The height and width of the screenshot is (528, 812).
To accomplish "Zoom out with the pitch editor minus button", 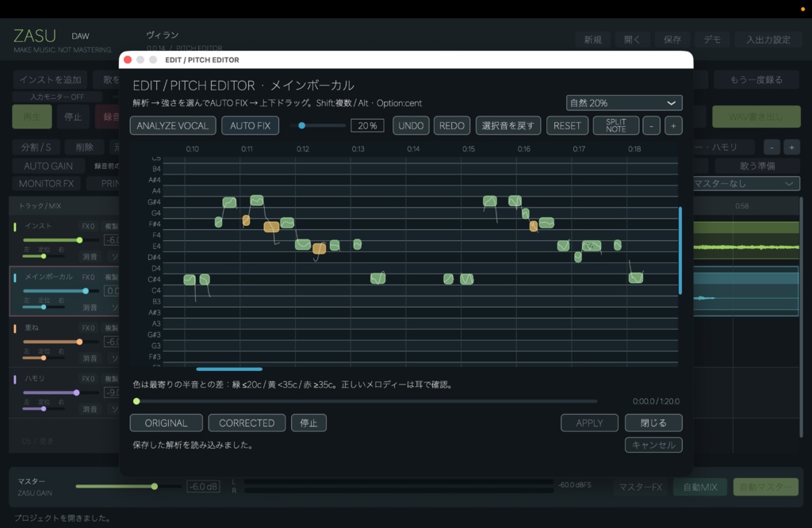I will (x=652, y=126).
